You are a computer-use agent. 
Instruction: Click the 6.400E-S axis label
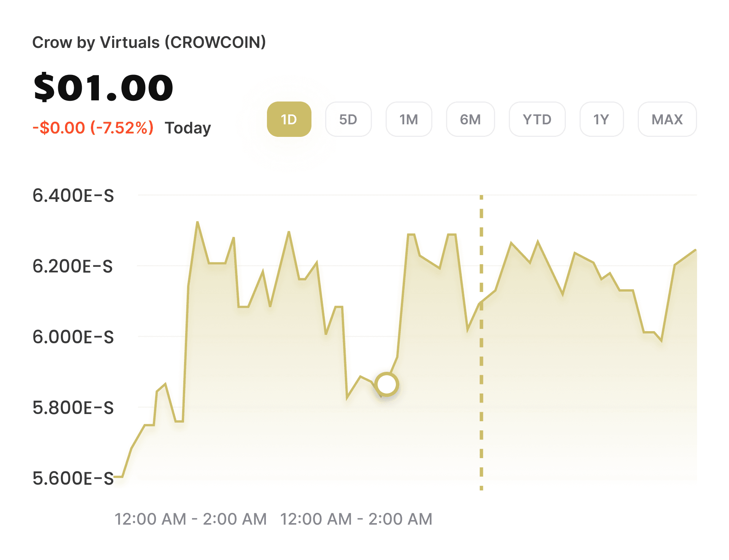[73, 196]
